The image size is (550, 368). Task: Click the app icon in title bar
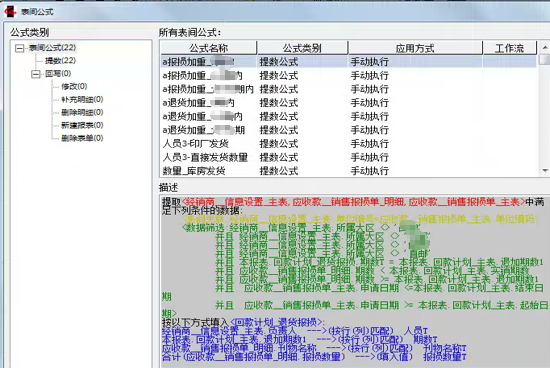(x=10, y=11)
